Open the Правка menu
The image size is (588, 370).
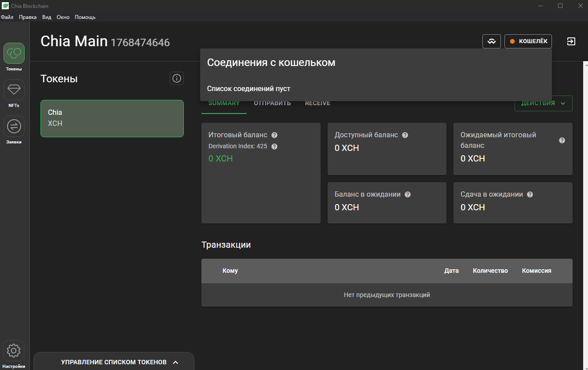pyautogui.click(x=28, y=17)
